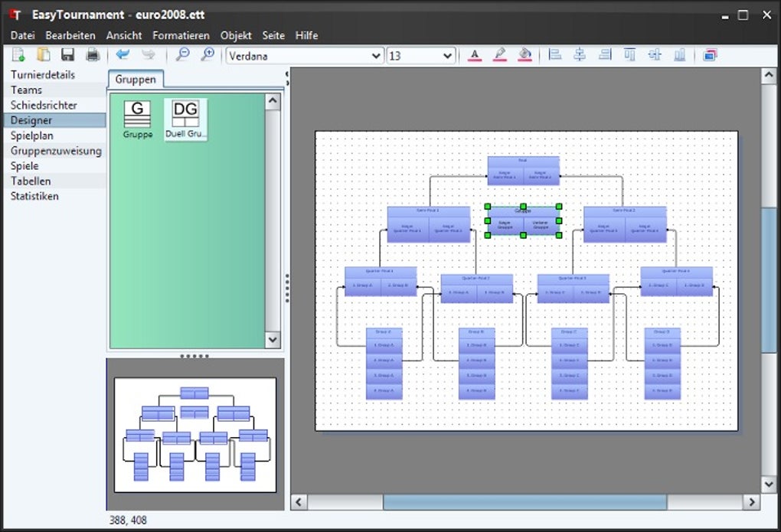781x532 pixels.
Task: Select Schiedsrichter in the sidebar
Action: pyautogui.click(x=44, y=105)
